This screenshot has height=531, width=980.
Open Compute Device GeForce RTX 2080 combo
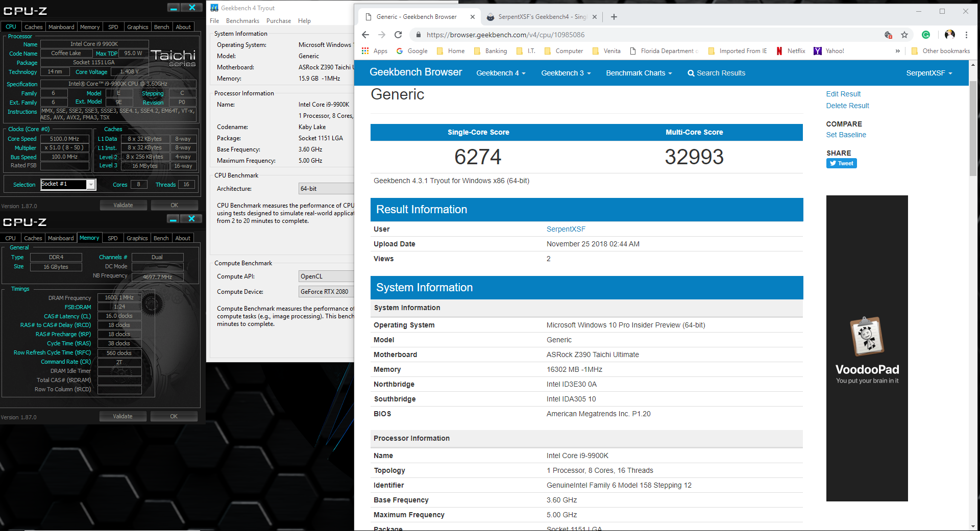coord(326,292)
